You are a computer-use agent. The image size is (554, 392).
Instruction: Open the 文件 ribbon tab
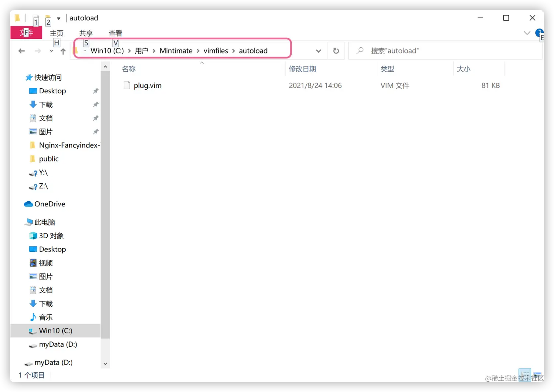(x=26, y=33)
